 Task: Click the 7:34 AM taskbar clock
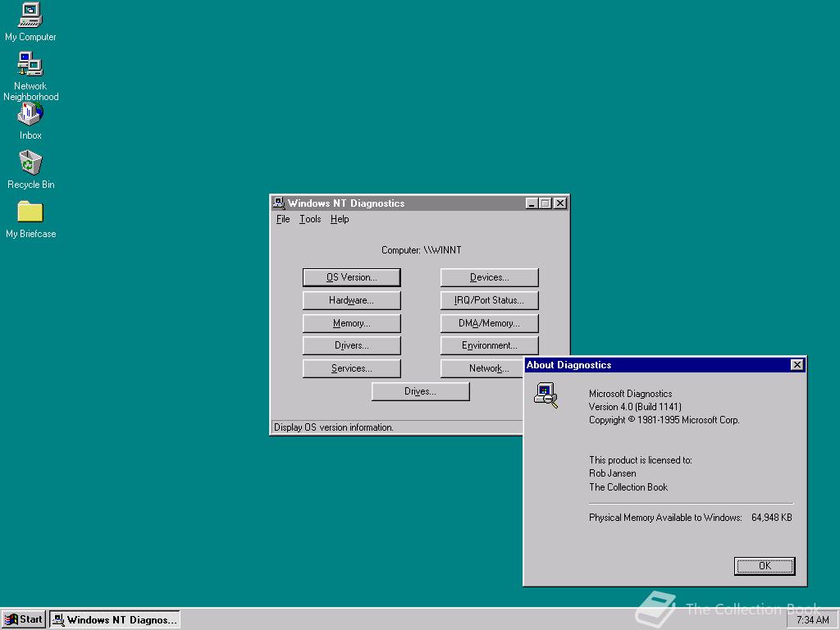tap(812, 620)
